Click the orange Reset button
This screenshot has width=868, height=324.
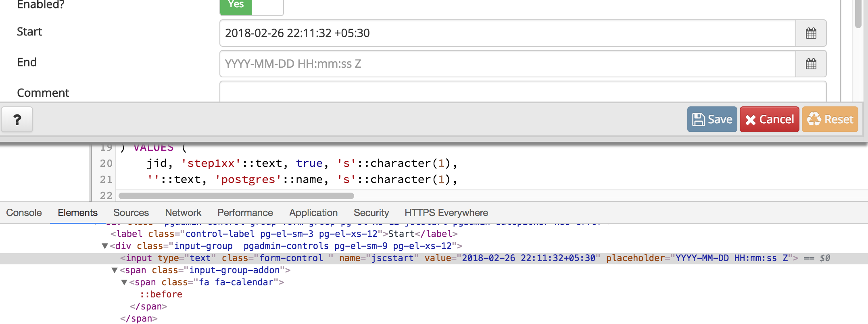[x=830, y=119]
